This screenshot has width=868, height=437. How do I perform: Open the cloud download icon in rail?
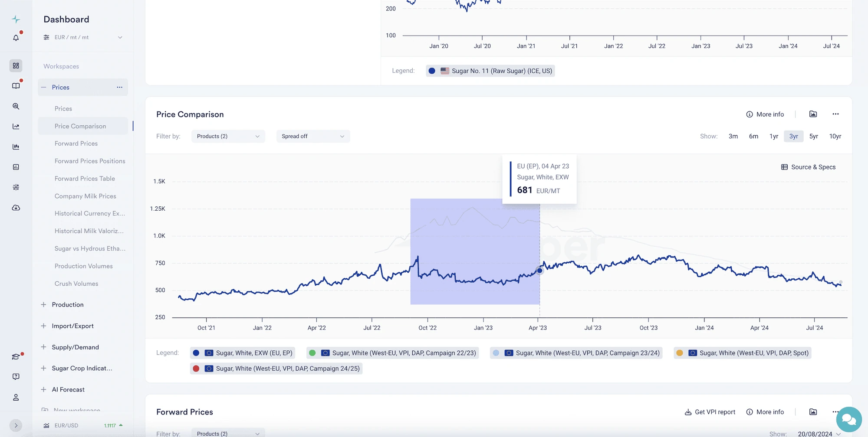click(16, 208)
